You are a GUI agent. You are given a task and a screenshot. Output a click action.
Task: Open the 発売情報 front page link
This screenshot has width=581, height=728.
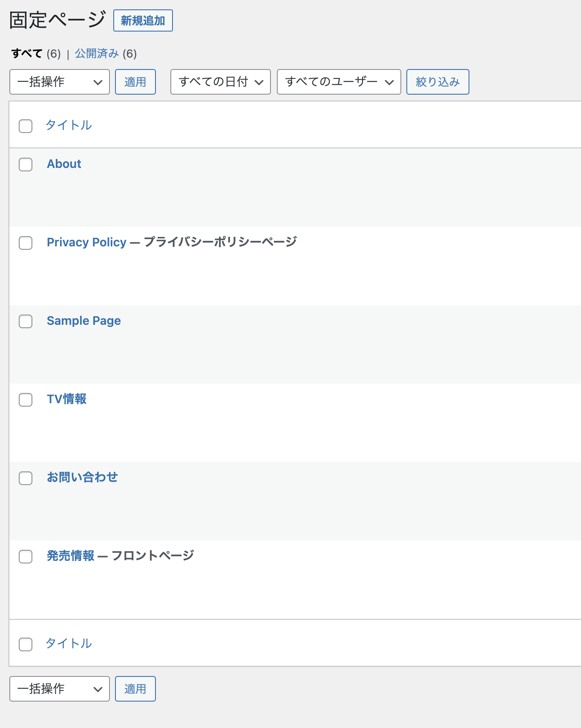pos(71,556)
